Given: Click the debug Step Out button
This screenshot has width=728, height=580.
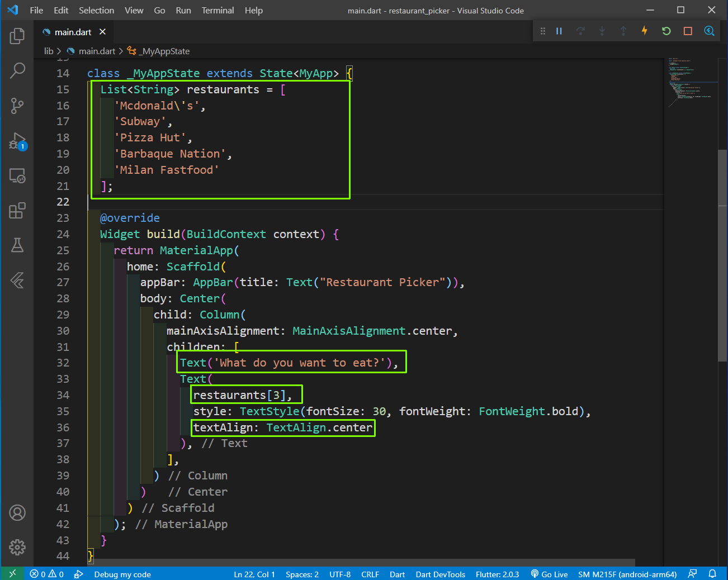Looking at the screenshot, I should (623, 31).
